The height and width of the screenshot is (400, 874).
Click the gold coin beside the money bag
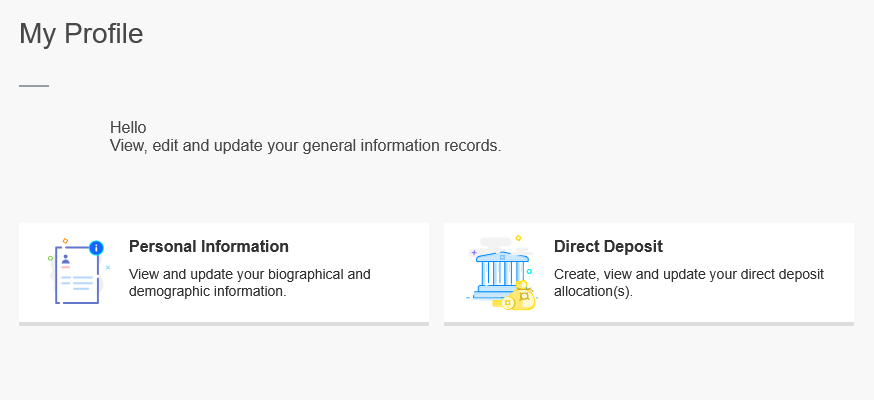(x=508, y=302)
